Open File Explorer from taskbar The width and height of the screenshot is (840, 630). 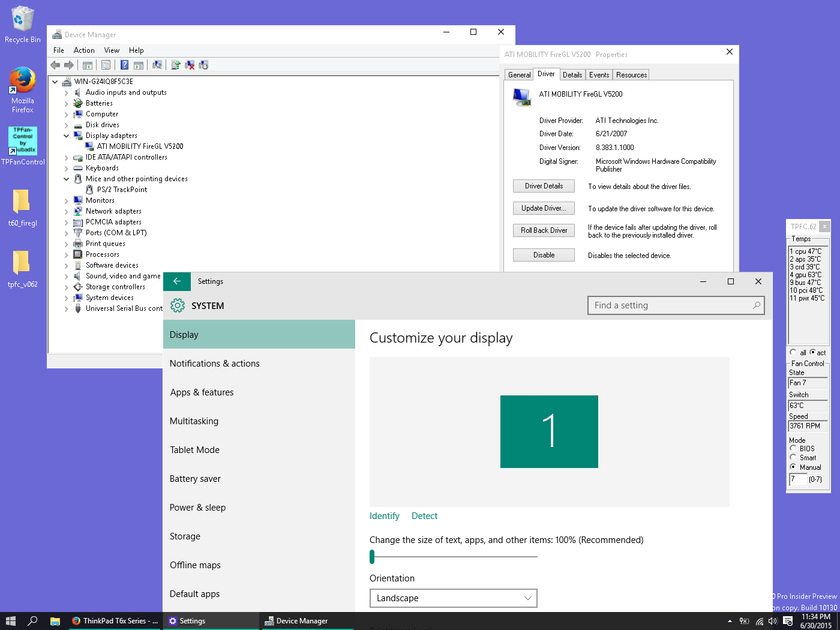coord(55,621)
